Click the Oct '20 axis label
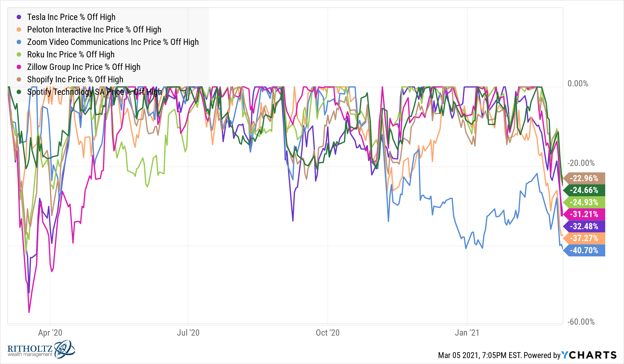This screenshot has height=364, width=624. [327, 333]
